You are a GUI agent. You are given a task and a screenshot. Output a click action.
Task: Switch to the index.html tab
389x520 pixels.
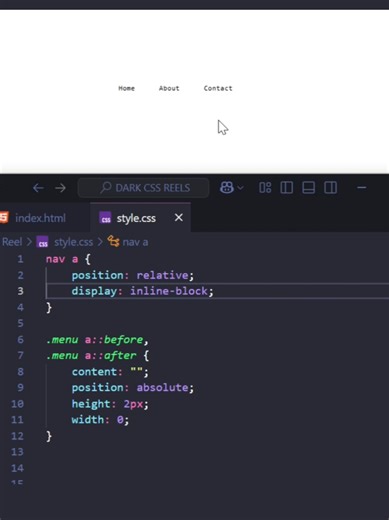tap(40, 218)
